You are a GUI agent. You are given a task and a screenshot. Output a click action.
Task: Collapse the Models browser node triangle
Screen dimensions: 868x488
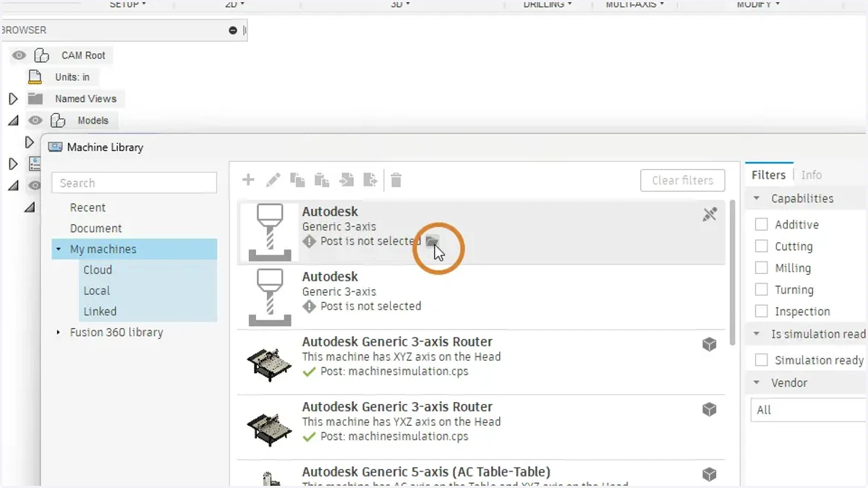coord(13,121)
